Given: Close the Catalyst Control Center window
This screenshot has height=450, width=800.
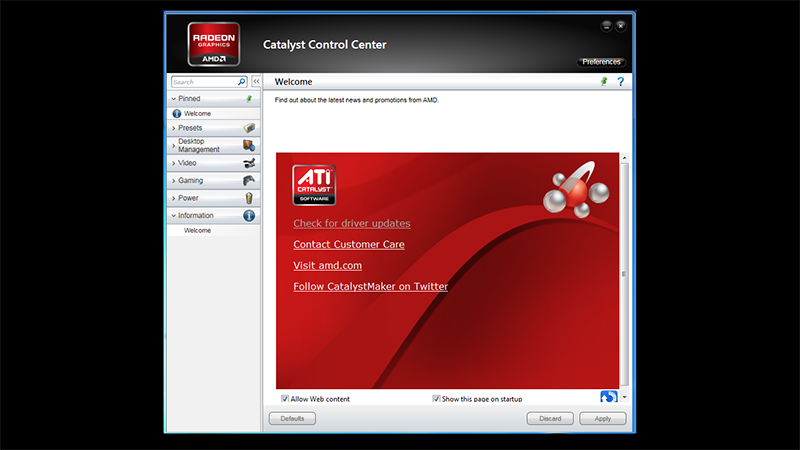Looking at the screenshot, I should [620, 26].
